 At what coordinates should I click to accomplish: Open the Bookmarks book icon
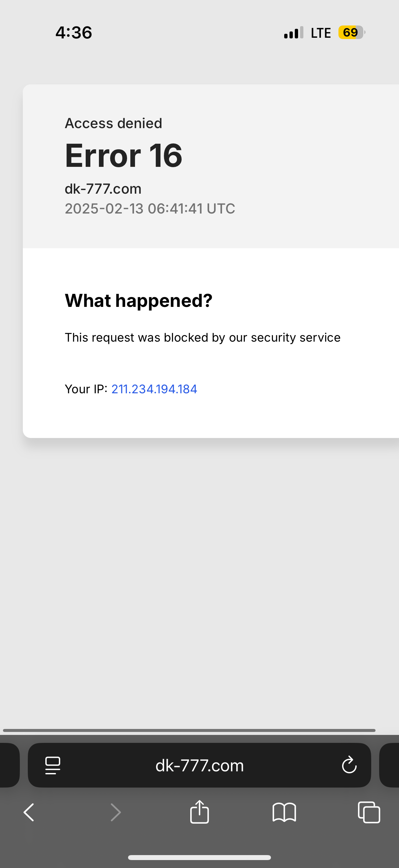(284, 812)
